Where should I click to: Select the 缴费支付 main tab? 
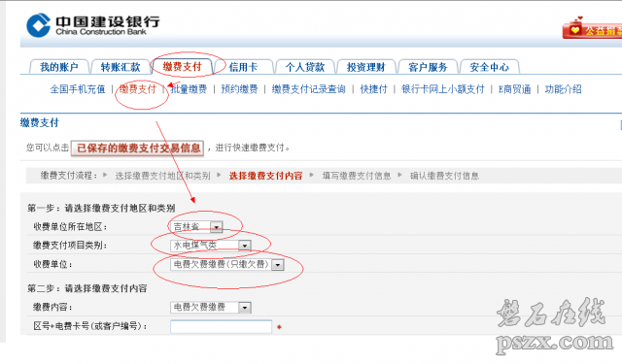pos(183,66)
